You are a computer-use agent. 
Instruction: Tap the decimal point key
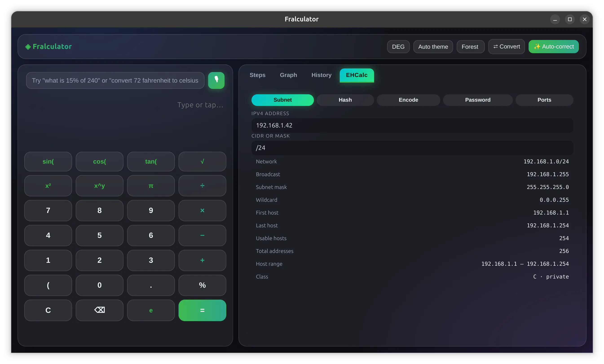coord(151,285)
